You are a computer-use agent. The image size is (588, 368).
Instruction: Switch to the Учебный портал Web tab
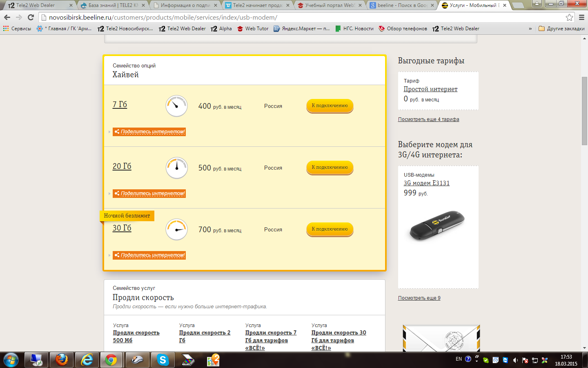tap(330, 5)
